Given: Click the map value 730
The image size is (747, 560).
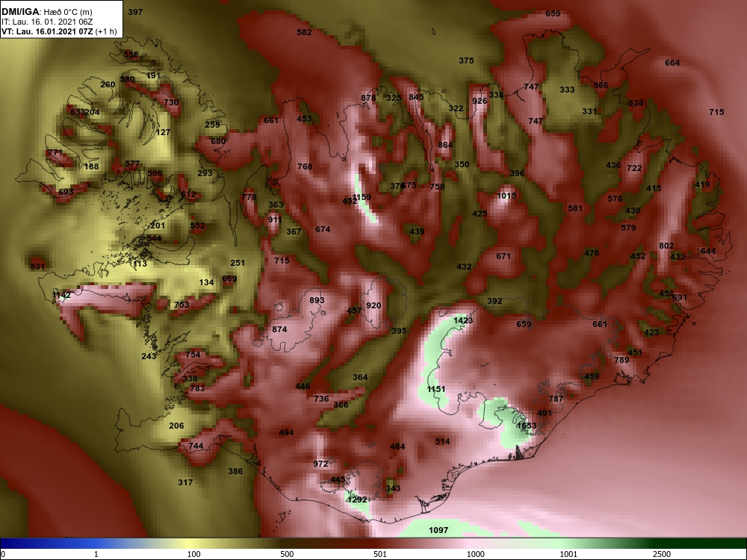Looking at the screenshot, I should tap(171, 102).
